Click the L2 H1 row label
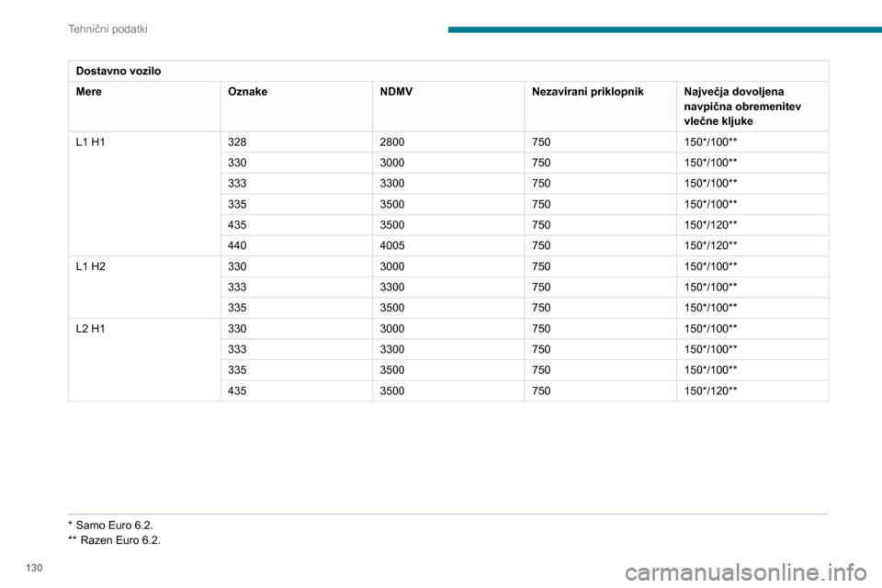 90,328
